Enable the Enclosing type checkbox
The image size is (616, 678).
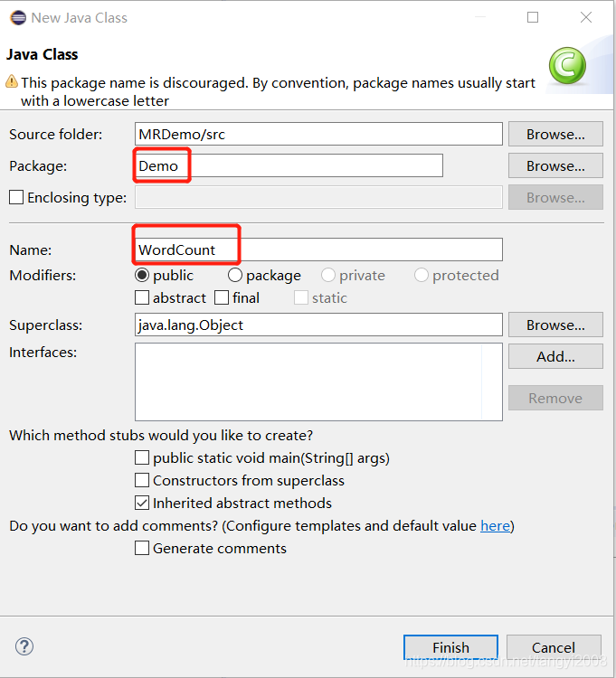16,197
